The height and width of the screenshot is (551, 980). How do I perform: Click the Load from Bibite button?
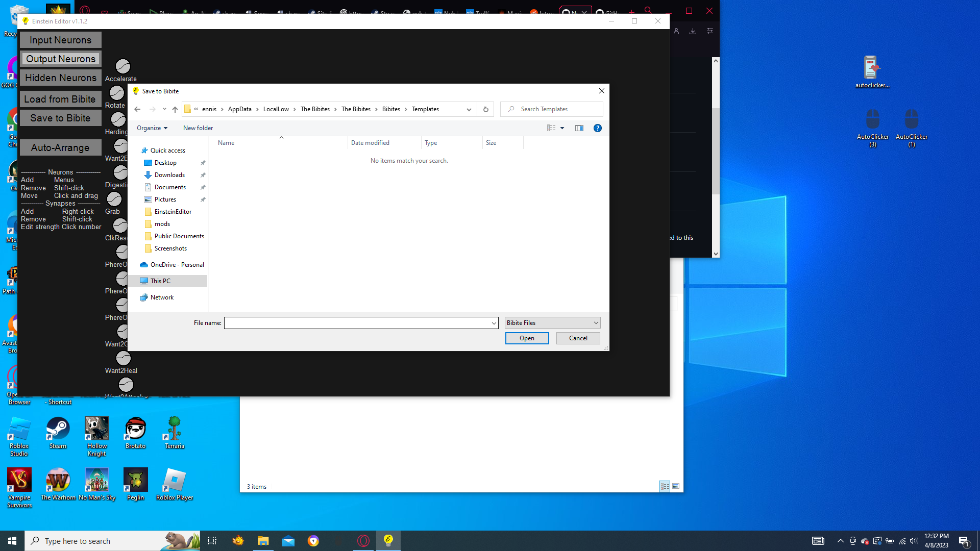(x=60, y=99)
